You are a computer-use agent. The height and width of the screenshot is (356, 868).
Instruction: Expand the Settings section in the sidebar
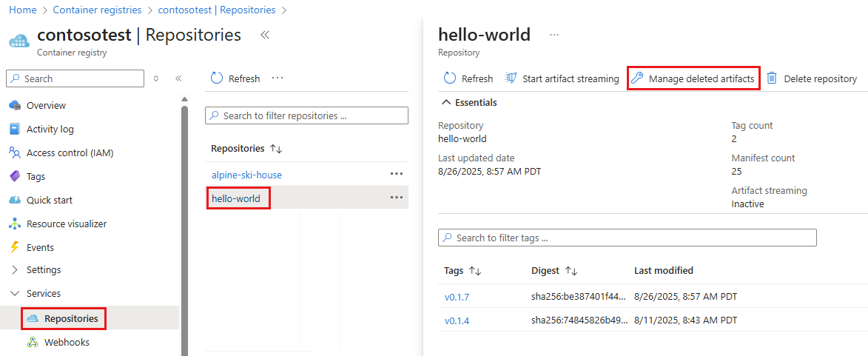(x=15, y=270)
